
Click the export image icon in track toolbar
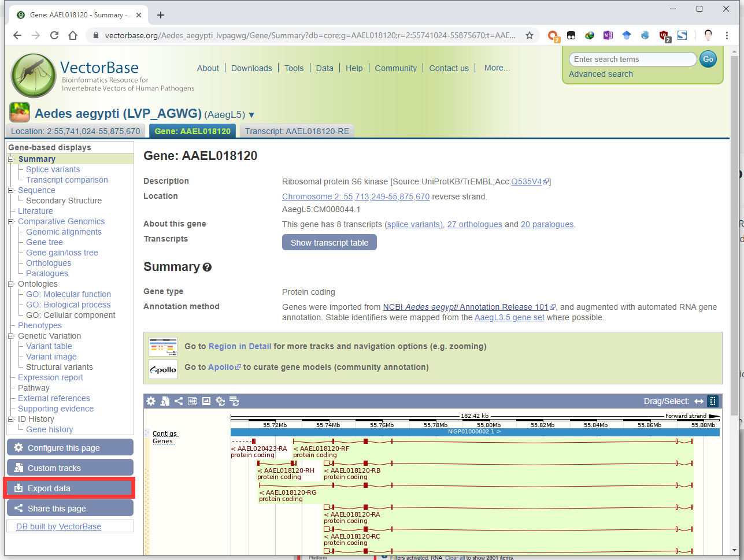click(x=206, y=401)
